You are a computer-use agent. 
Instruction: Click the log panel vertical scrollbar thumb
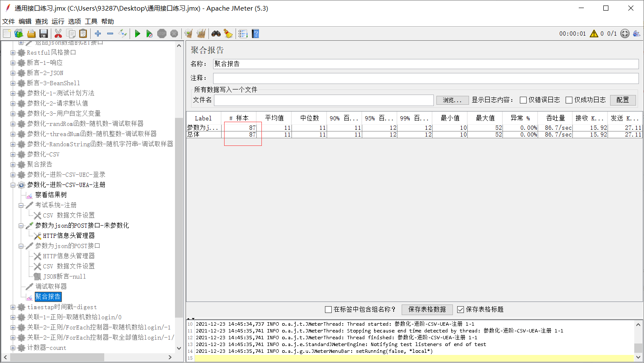638,348
